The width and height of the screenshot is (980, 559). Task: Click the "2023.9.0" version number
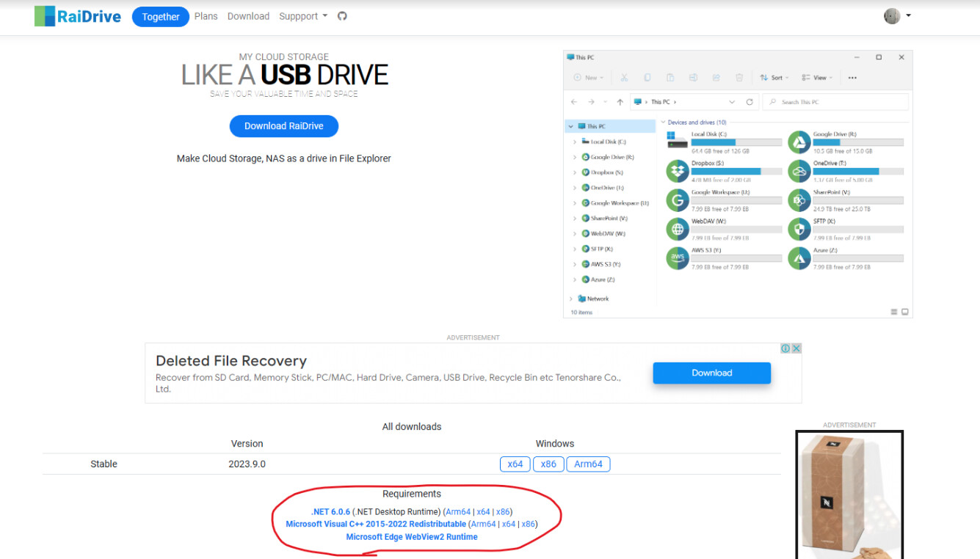[x=247, y=464]
